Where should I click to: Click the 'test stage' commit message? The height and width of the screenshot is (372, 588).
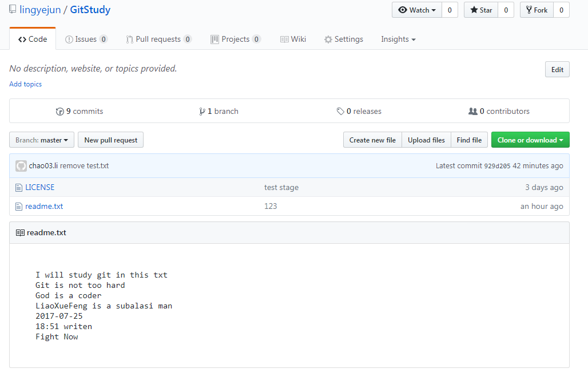pyautogui.click(x=281, y=187)
